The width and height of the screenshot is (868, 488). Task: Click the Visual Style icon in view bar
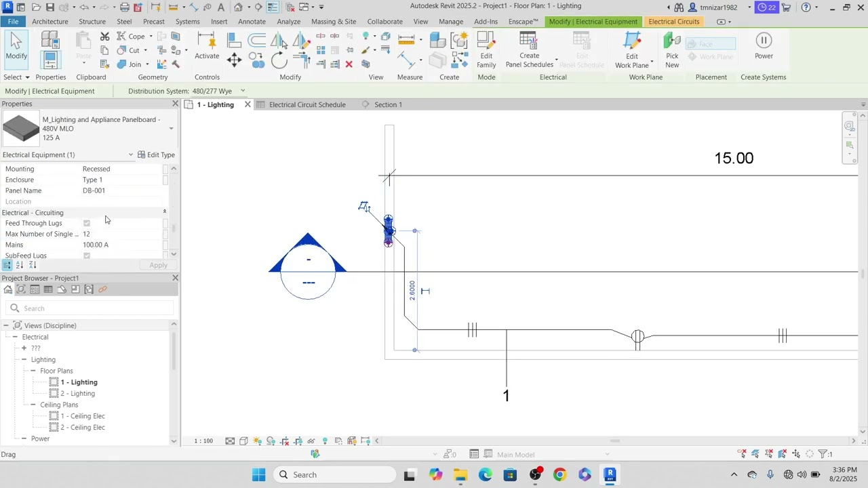tap(243, 441)
